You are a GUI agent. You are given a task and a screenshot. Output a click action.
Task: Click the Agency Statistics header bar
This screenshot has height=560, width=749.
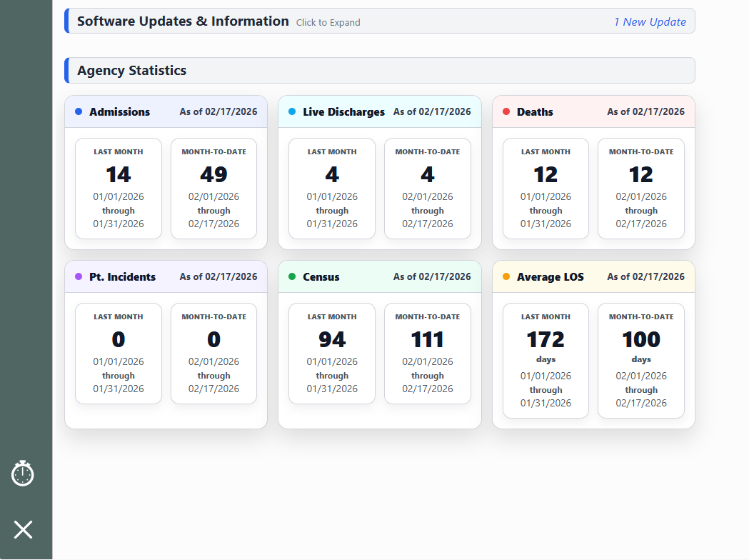[x=380, y=70]
